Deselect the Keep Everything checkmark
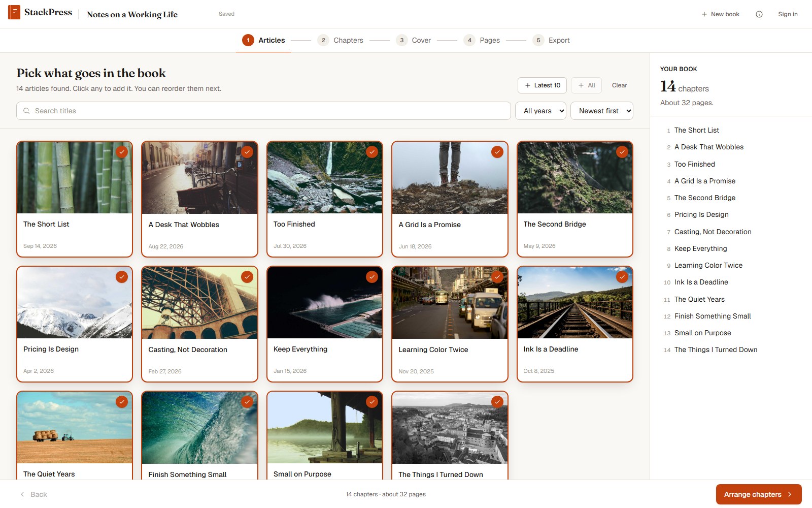The width and height of the screenshot is (812, 508). click(x=372, y=277)
